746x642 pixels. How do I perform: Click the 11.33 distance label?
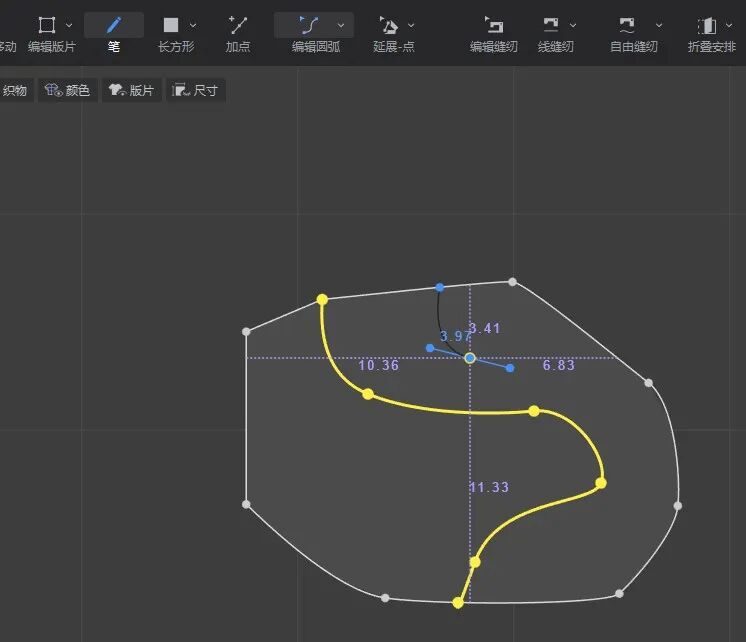click(489, 487)
